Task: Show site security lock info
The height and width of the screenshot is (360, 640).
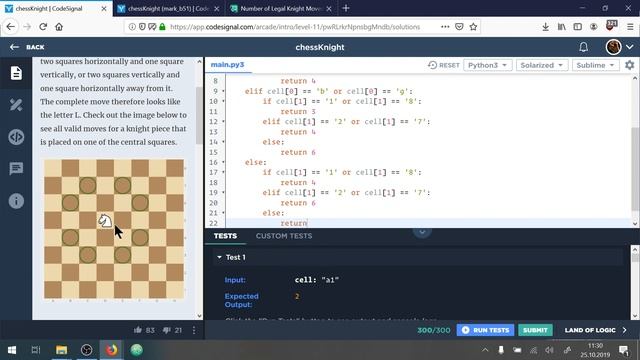Action: coord(162,27)
